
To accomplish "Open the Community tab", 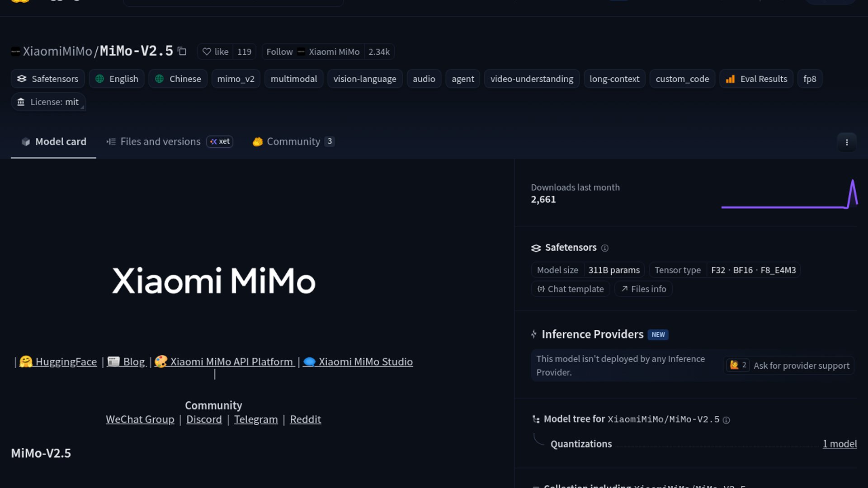I will tap(293, 141).
